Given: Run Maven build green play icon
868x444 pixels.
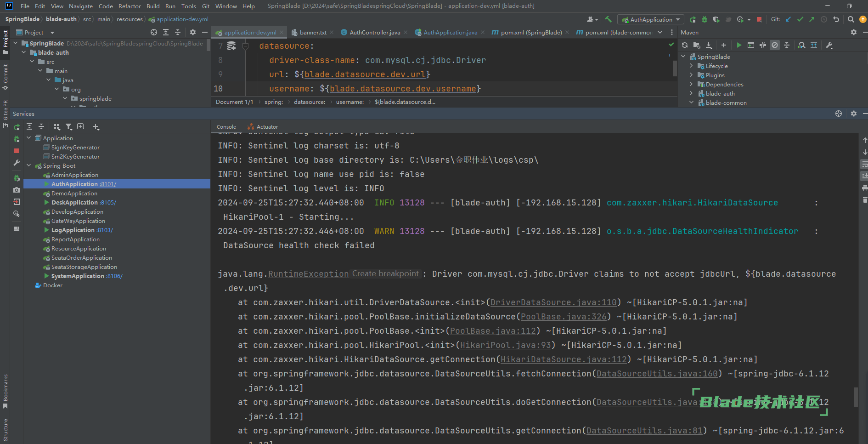Looking at the screenshot, I should click(x=739, y=45).
